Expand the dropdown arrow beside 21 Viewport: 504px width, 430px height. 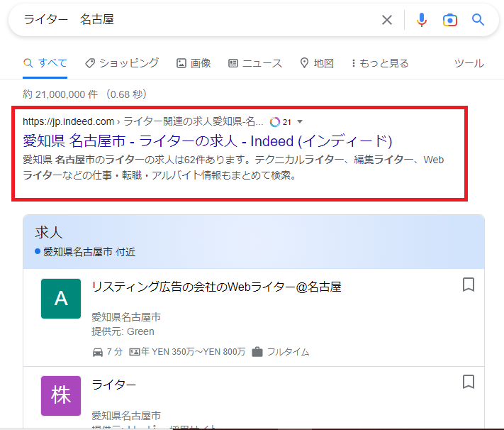click(x=300, y=121)
